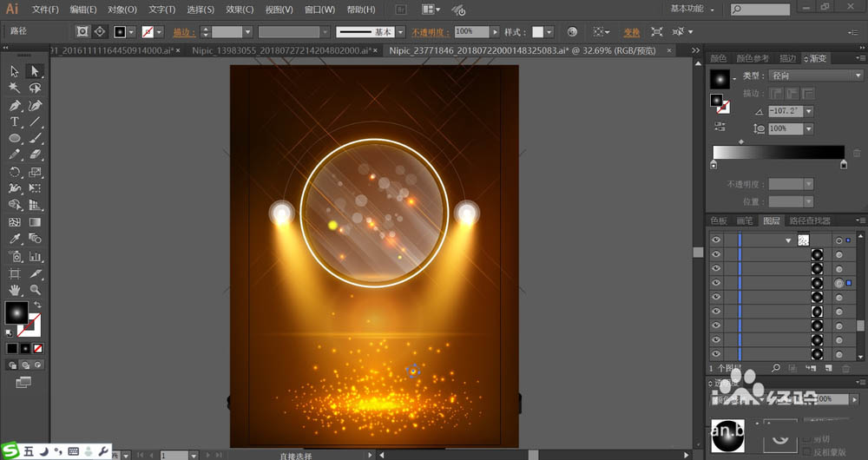Screen dimensions: 868x460
Task: Enable Draw Behind mode
Action: pyautogui.click(x=25, y=365)
